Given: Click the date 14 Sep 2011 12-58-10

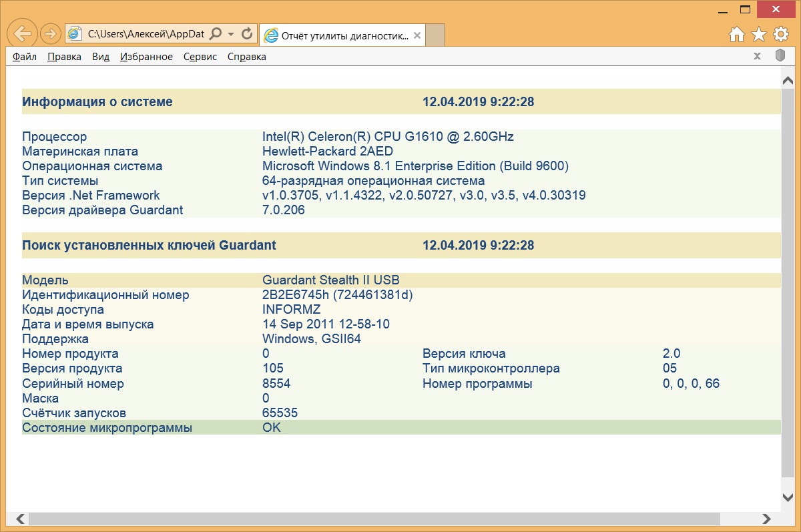Looking at the screenshot, I should point(326,324).
